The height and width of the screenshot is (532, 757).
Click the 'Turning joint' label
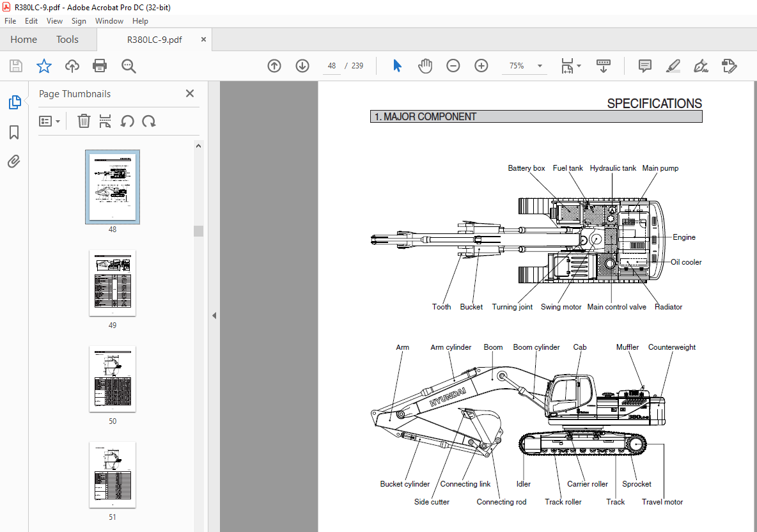(x=512, y=306)
